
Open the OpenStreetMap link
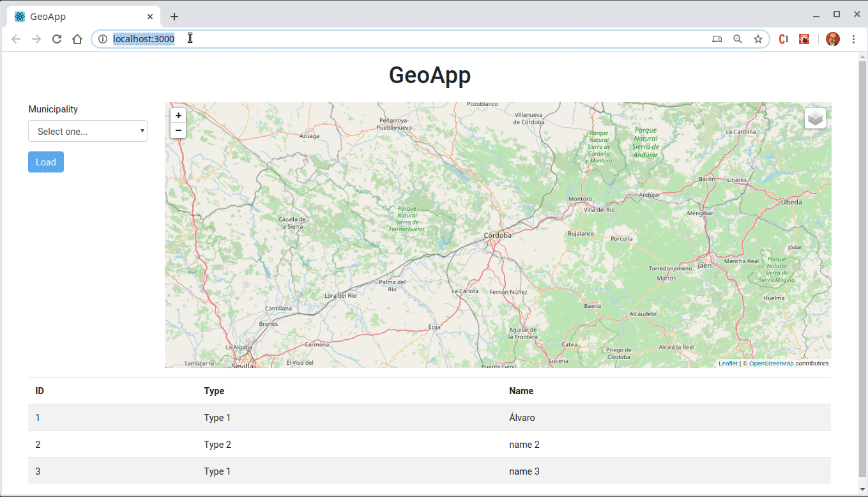(771, 363)
